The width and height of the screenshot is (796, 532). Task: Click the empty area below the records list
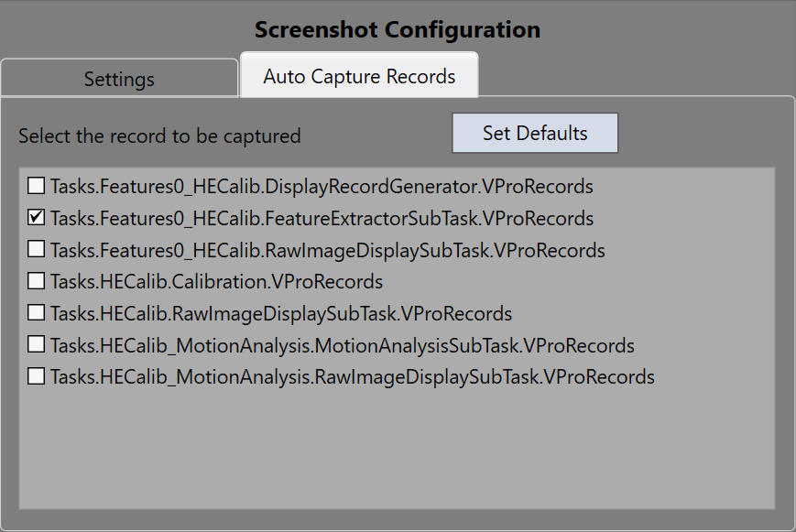397,449
